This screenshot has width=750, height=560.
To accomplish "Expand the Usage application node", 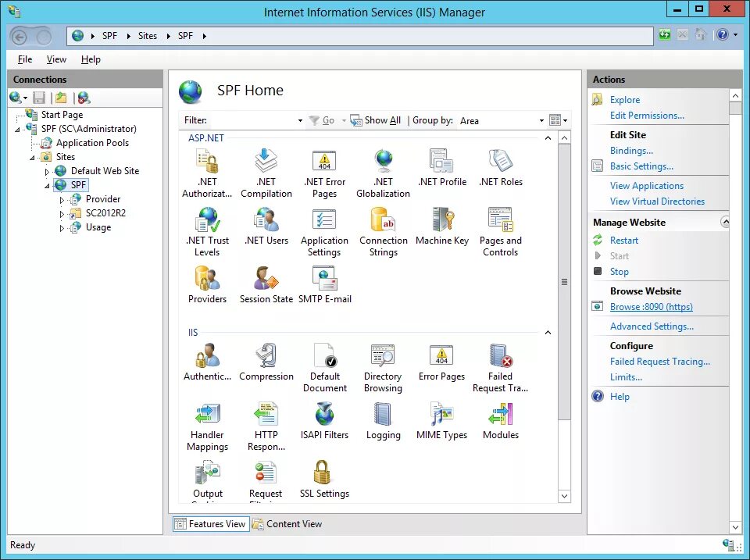I will [x=62, y=228].
